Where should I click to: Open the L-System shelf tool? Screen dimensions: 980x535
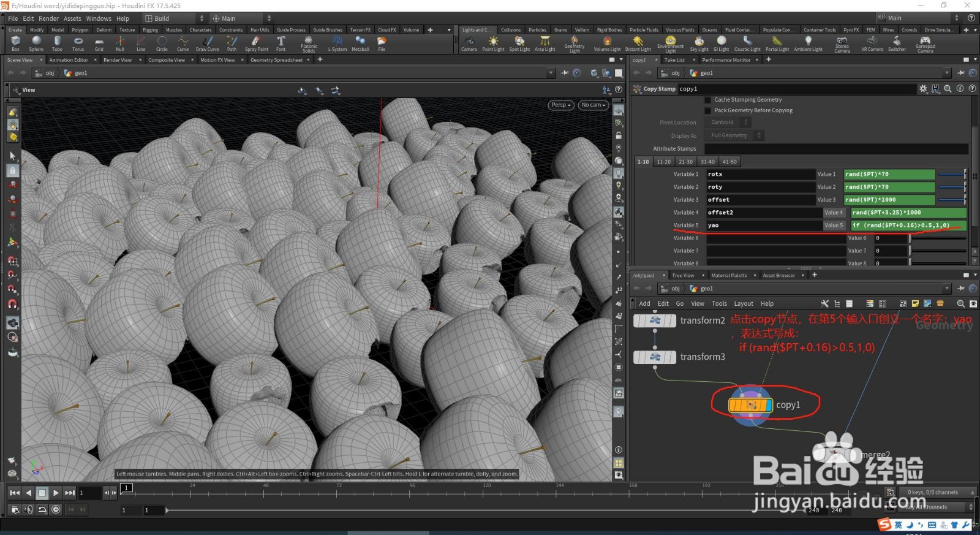[337, 44]
